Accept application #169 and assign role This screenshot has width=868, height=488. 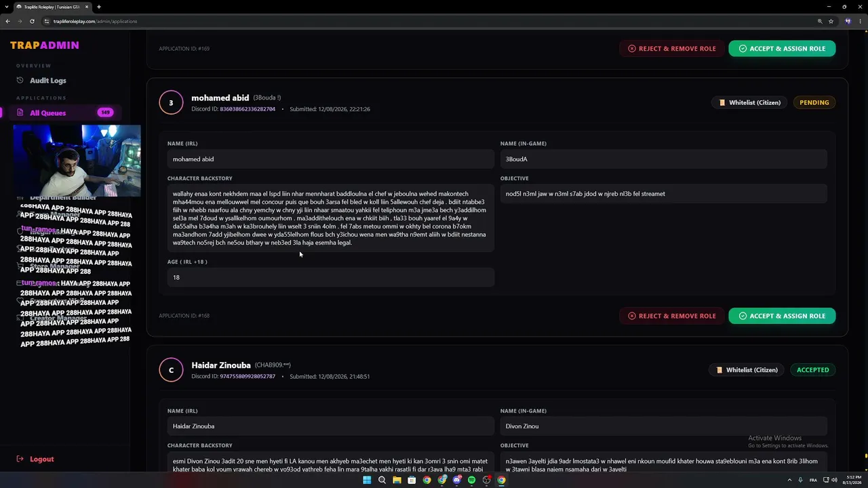(782, 49)
